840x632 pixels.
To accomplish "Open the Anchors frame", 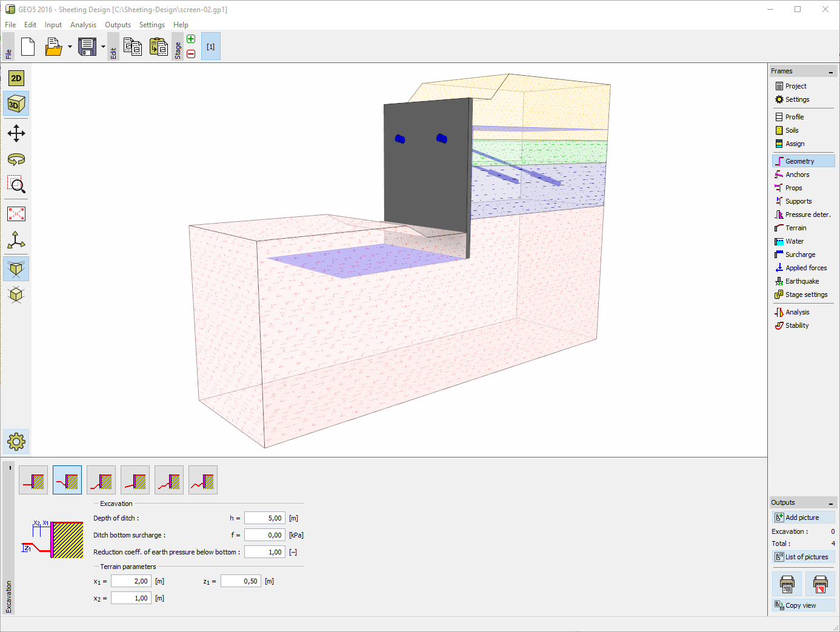I will (x=796, y=174).
